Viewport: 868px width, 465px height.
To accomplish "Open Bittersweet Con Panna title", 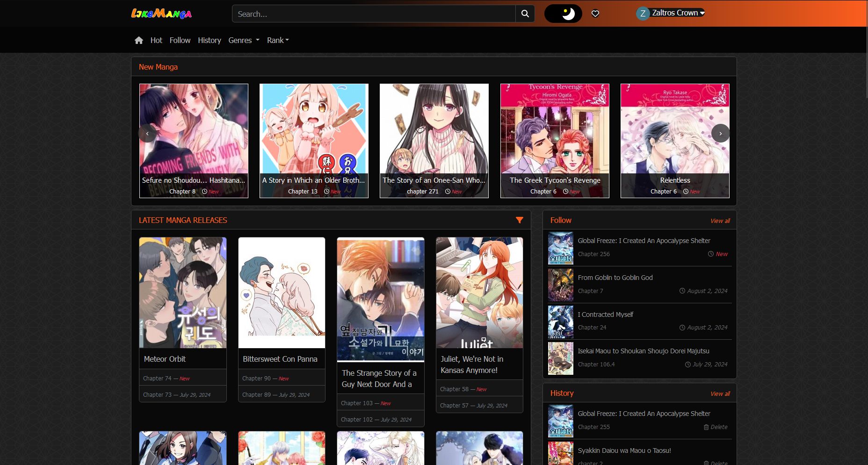I will (x=280, y=359).
